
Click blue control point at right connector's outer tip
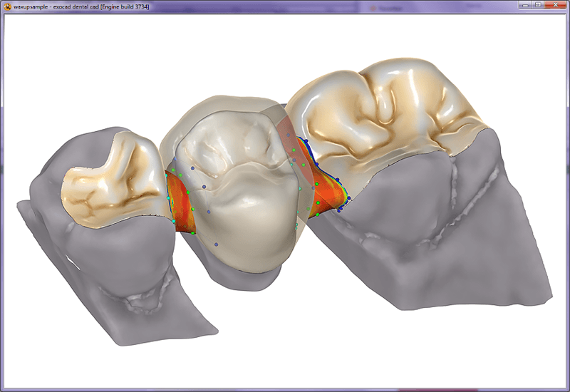(x=348, y=198)
